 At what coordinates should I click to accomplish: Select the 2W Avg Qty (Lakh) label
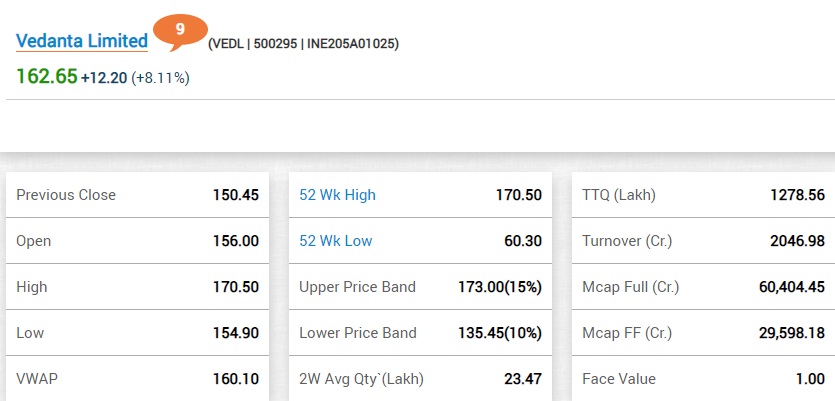click(x=362, y=379)
